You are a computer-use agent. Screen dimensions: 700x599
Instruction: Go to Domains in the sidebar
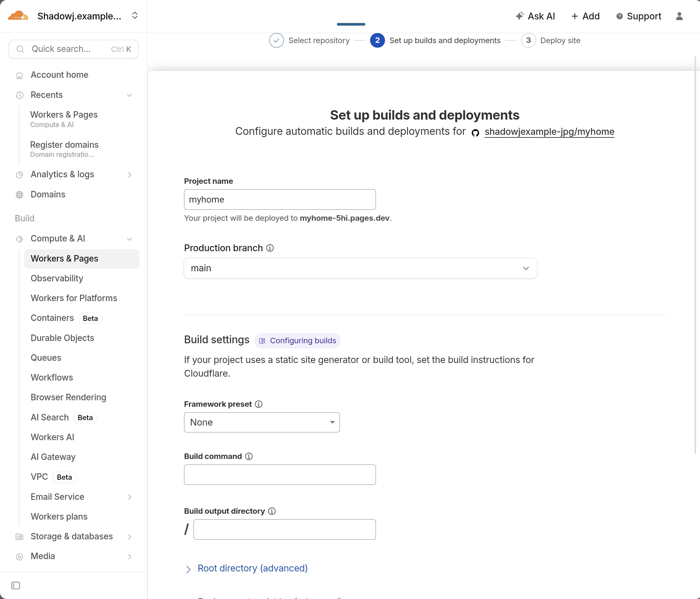point(48,194)
